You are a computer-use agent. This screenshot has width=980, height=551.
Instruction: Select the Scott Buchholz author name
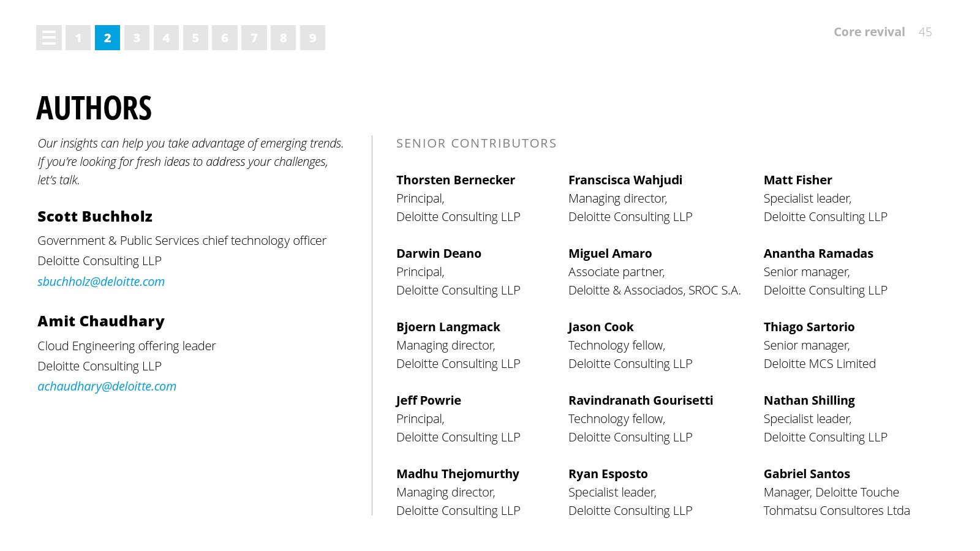95,217
